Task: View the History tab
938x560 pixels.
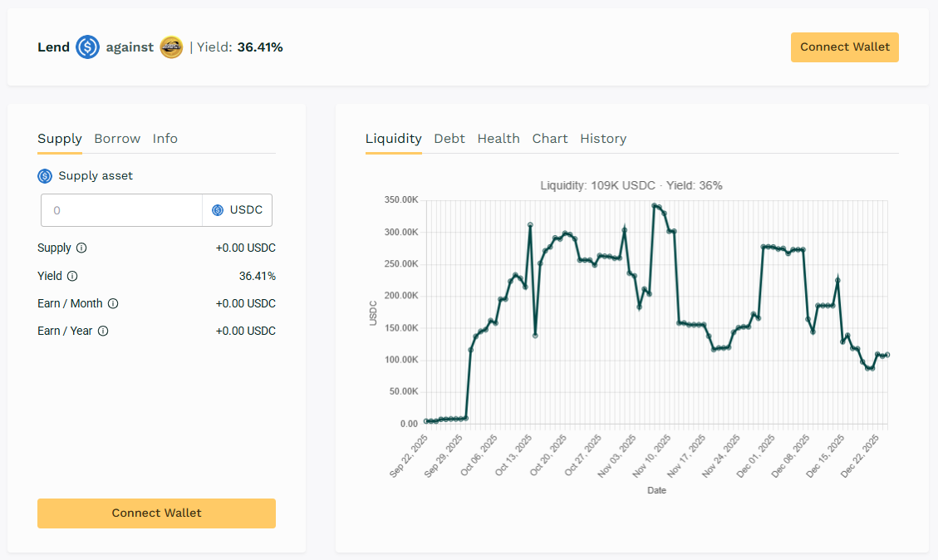Action: pos(603,139)
